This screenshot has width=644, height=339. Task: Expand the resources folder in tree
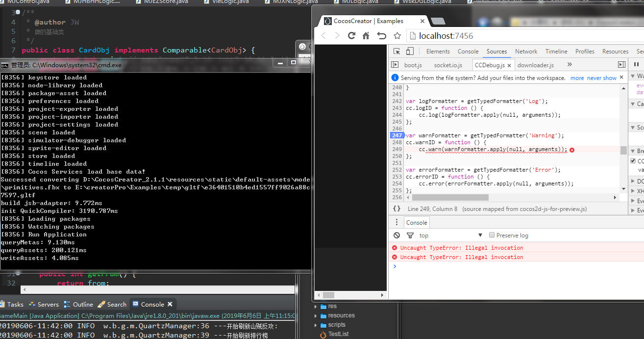(316, 315)
